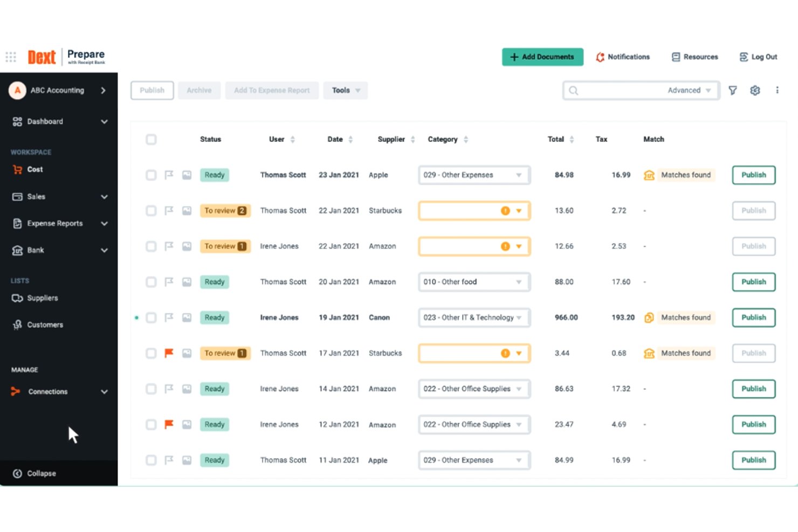The width and height of the screenshot is (798, 532).
Task: Select the 14 Jan Amazon row checkbox
Action: coord(151,389)
